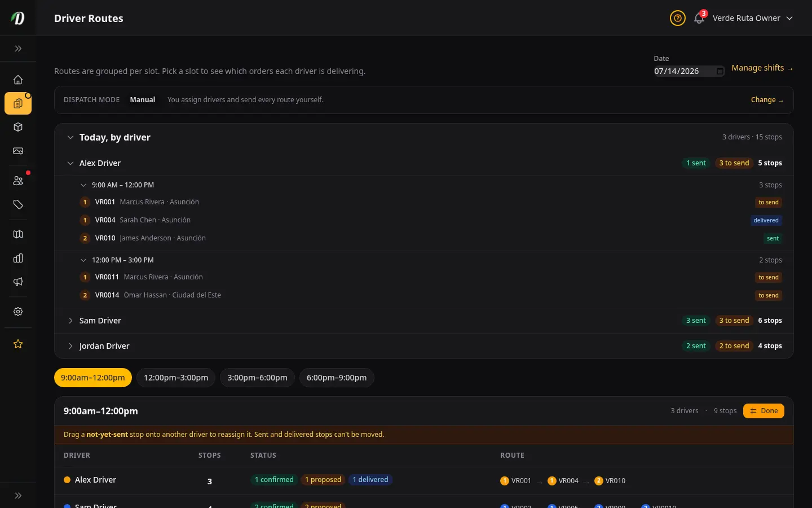
Task: Click the Done button
Action: tap(764, 411)
